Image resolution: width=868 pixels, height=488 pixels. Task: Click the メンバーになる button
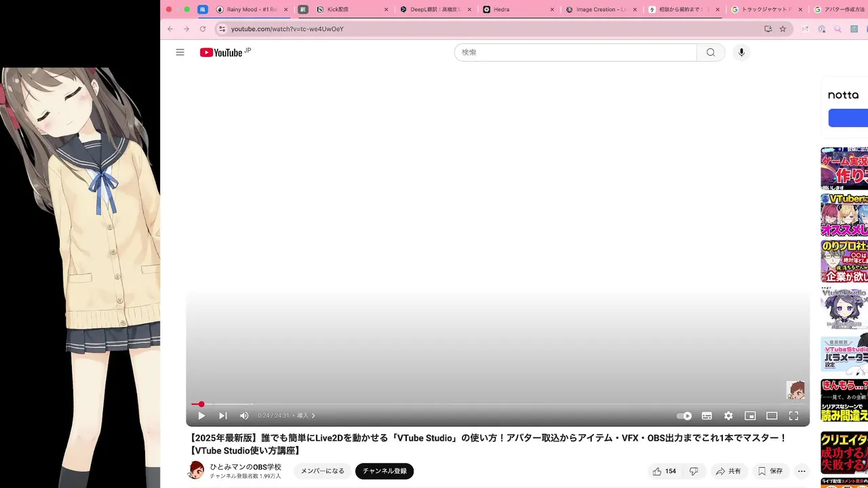click(x=323, y=471)
